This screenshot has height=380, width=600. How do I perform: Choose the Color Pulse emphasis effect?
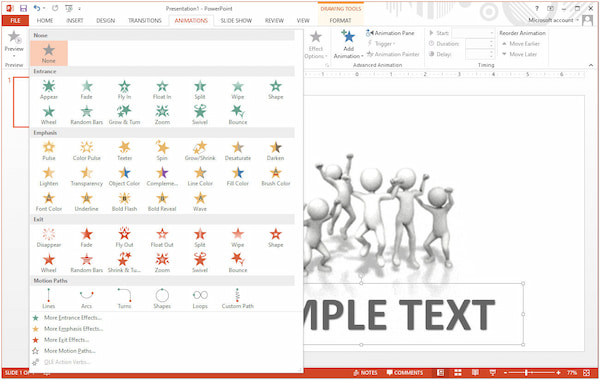click(86, 151)
